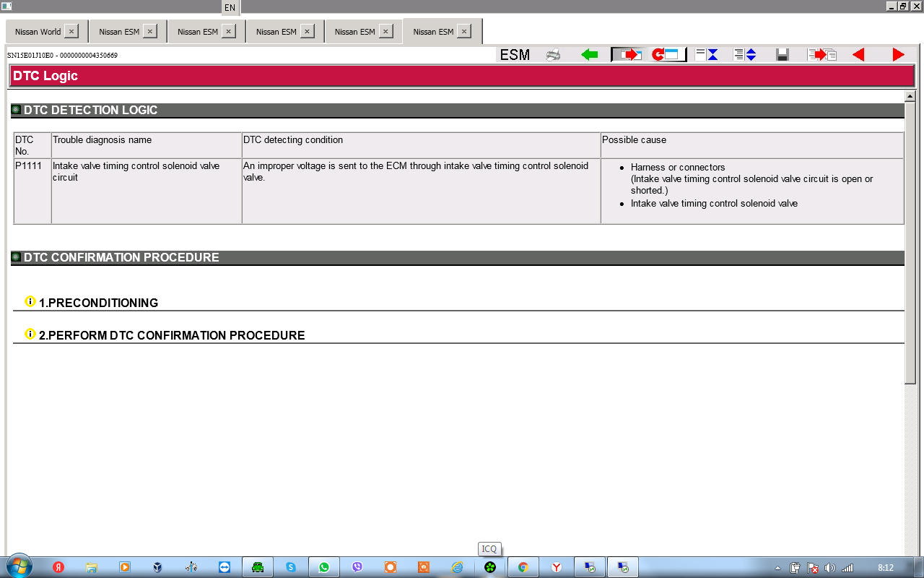The width and height of the screenshot is (924, 578).
Task: Click the 'Harness or connectors' bullet text
Action: (678, 168)
